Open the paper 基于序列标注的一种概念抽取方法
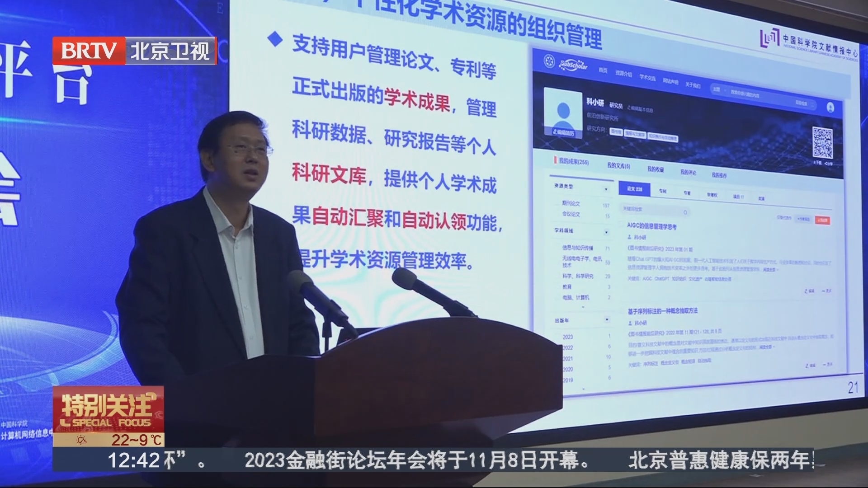 pyautogui.click(x=662, y=311)
